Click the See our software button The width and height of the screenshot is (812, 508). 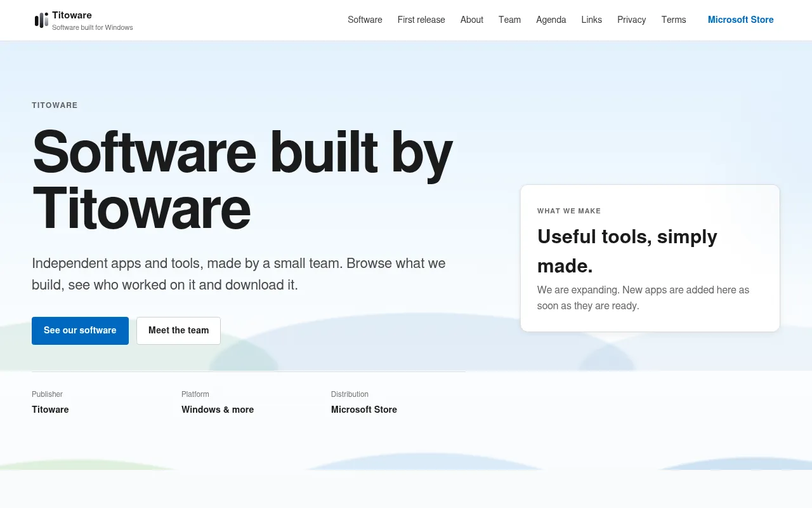(80, 331)
